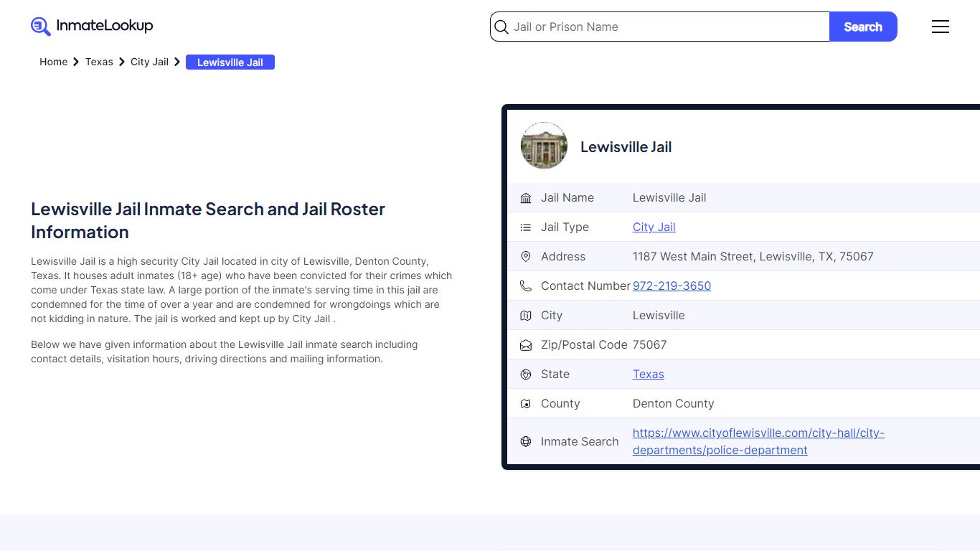
Task: Click the paragraph starting 'Lewisville Jail is a high security'
Action: 242,290
